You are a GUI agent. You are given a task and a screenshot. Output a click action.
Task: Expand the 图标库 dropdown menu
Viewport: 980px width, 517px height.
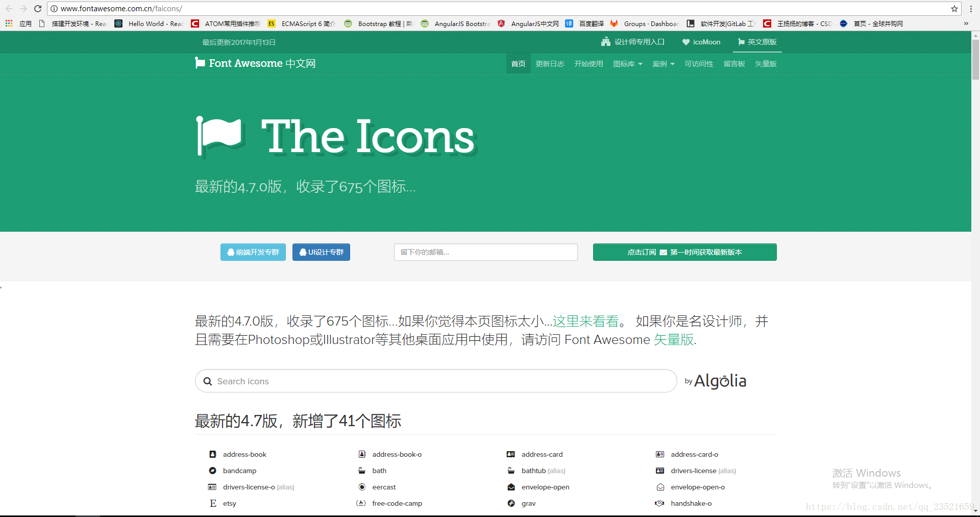point(628,64)
